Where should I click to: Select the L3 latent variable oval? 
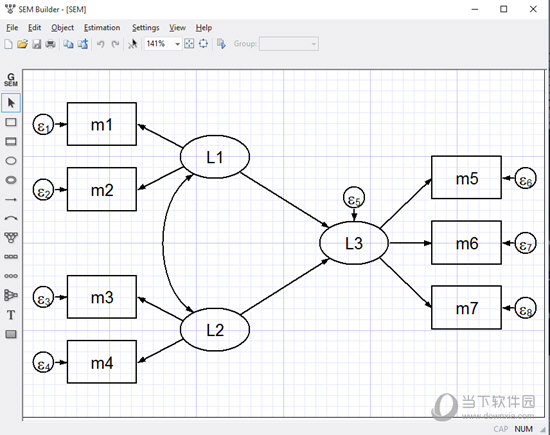pyautogui.click(x=354, y=243)
